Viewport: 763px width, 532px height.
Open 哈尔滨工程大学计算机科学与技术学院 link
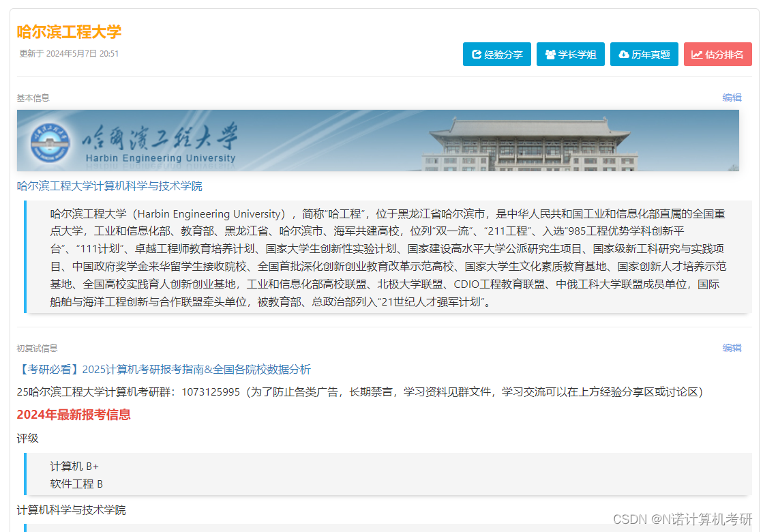[110, 186]
